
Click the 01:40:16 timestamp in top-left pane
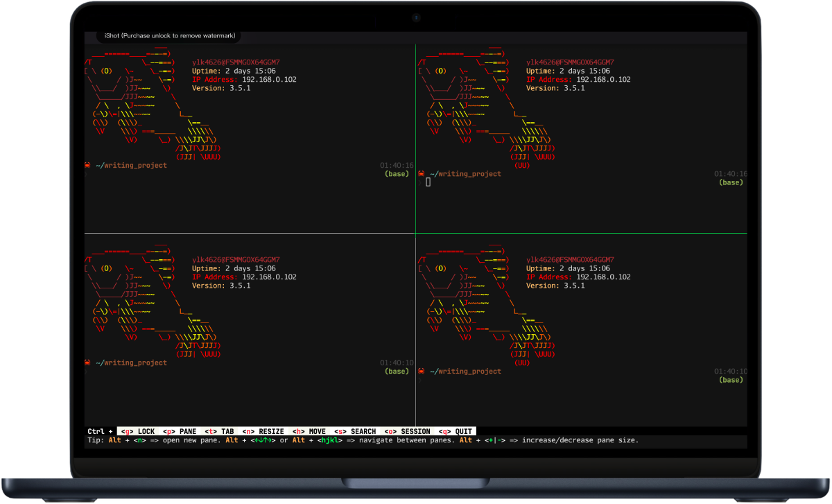pyautogui.click(x=397, y=166)
